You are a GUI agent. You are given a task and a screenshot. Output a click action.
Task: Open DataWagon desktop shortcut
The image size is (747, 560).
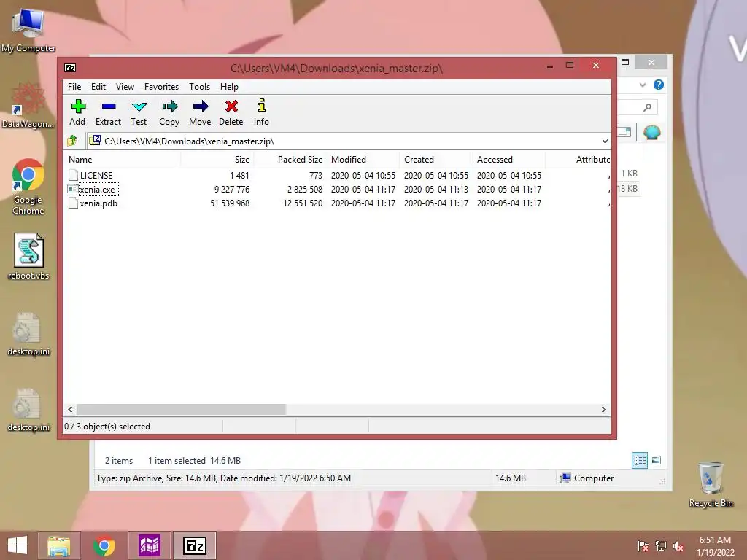coord(28,106)
